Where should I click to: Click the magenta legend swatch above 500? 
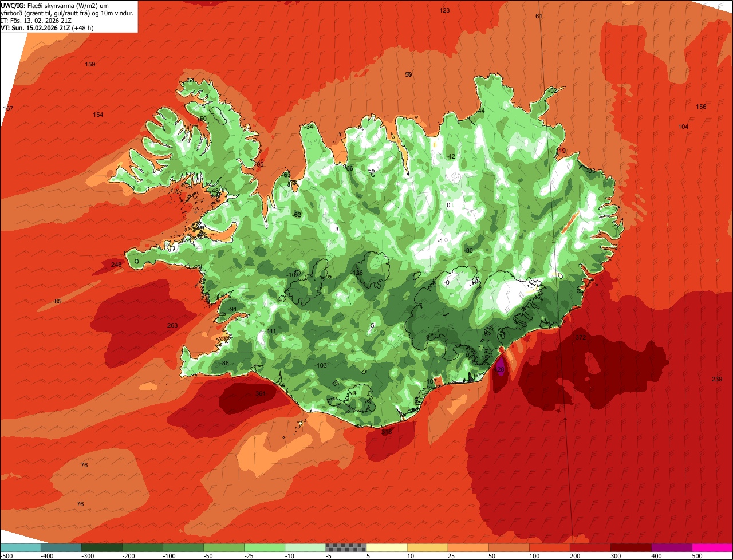click(x=712, y=547)
